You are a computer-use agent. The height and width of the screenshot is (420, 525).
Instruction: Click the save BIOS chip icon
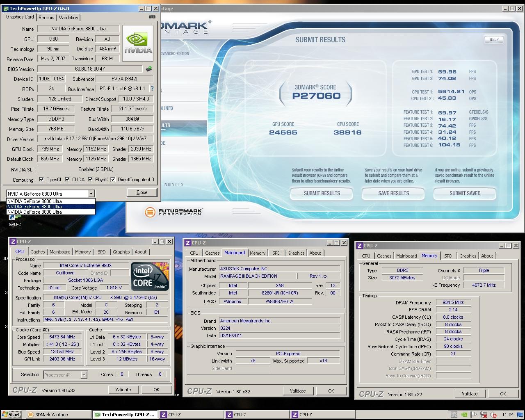149,69
